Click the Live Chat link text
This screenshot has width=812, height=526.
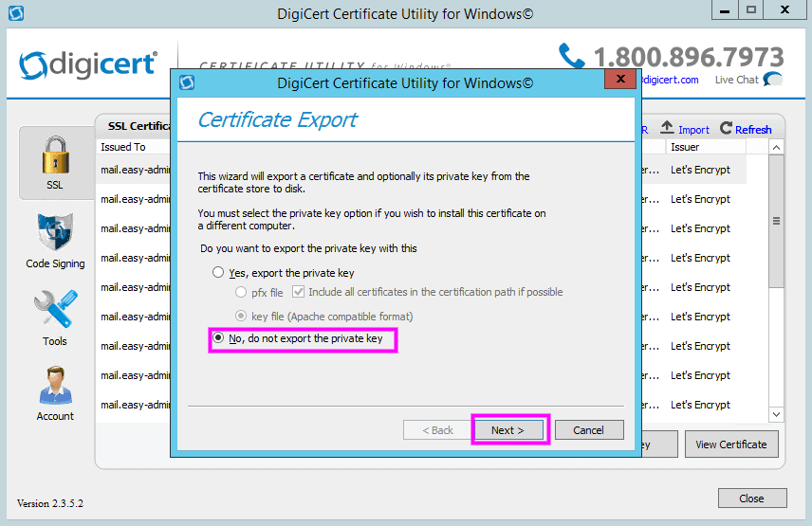coord(736,80)
